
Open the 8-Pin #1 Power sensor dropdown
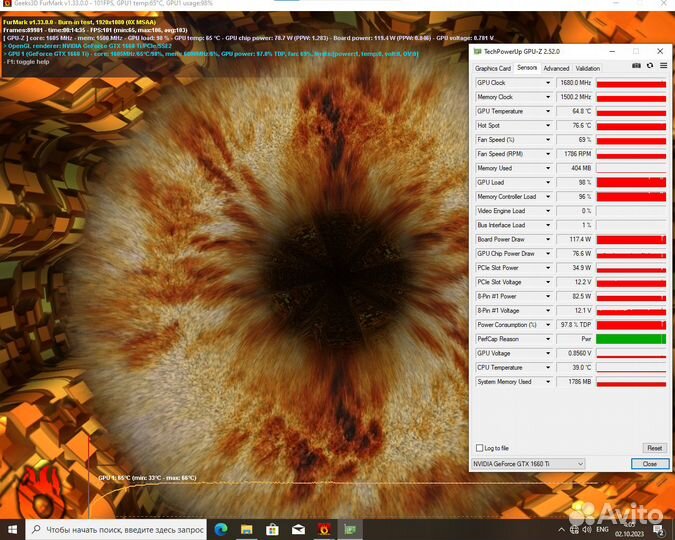[548, 296]
